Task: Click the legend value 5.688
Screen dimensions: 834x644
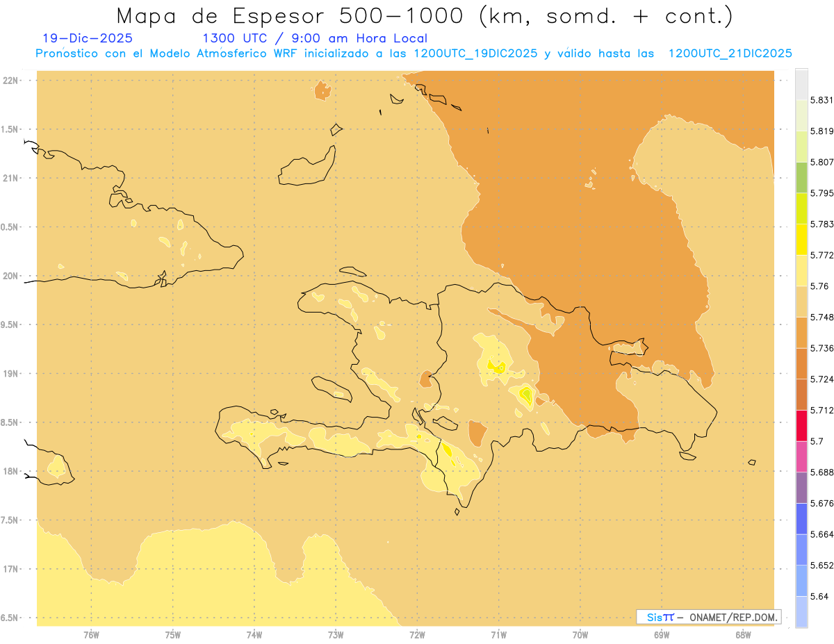Action: tap(821, 472)
